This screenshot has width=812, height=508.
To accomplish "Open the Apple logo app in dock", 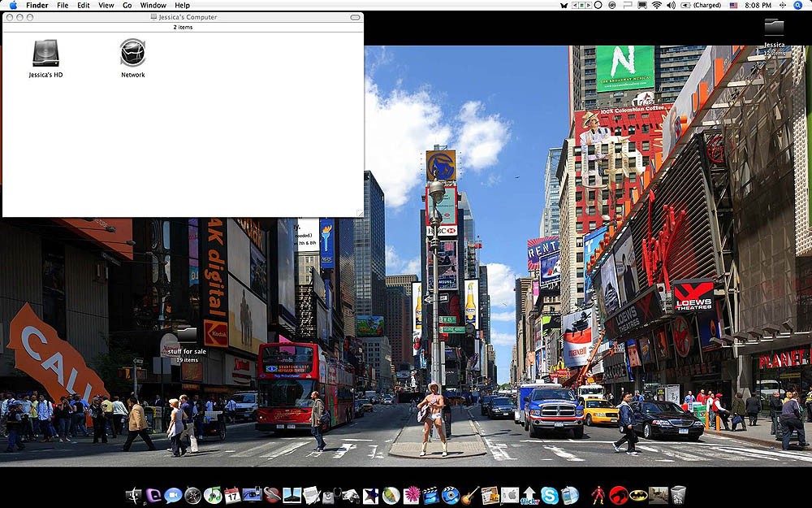I will point(510,496).
